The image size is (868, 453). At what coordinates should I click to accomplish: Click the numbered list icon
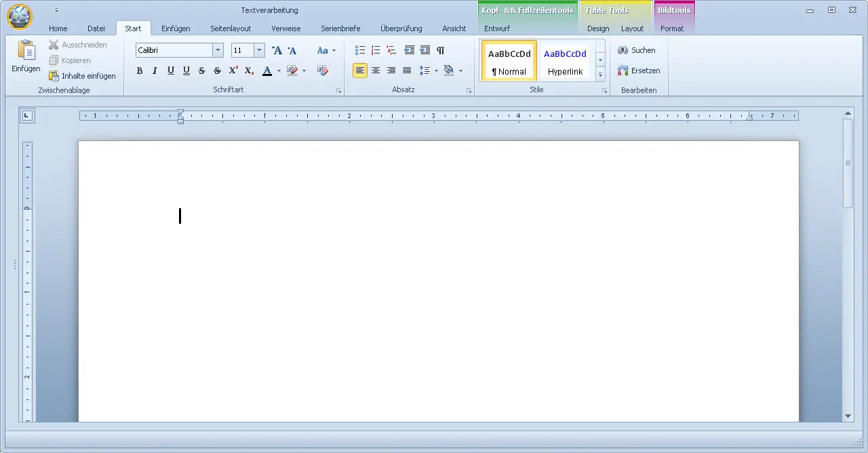point(376,50)
